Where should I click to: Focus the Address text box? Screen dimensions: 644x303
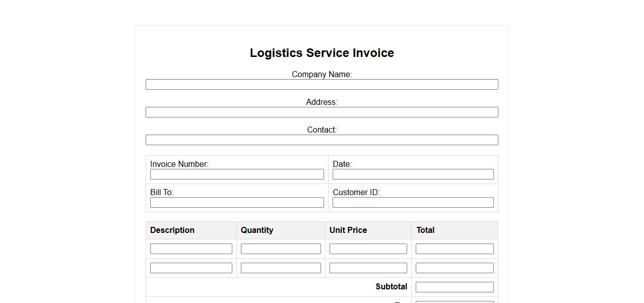pyautogui.click(x=321, y=112)
